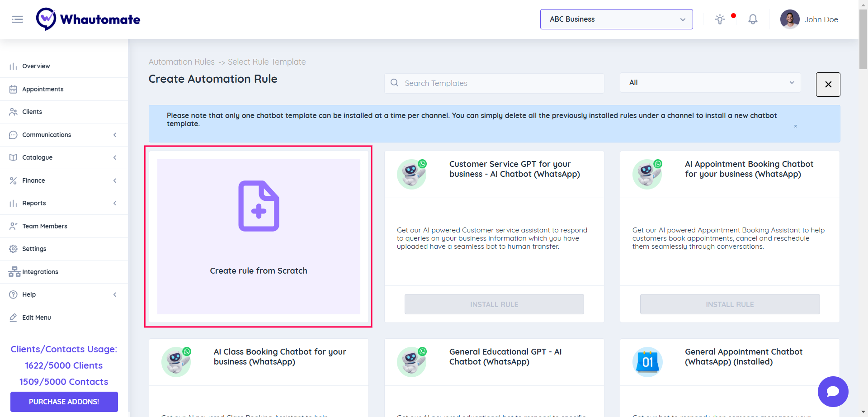Click the Whautomate logo
The height and width of the screenshot is (417, 868).
[88, 19]
